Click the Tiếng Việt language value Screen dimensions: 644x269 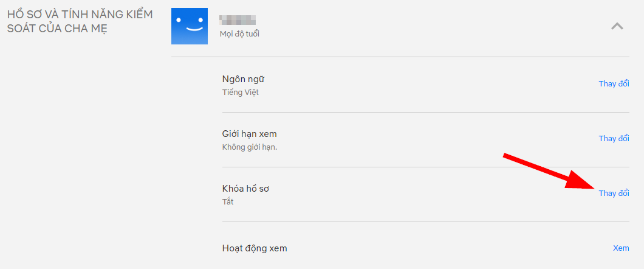pos(241,93)
